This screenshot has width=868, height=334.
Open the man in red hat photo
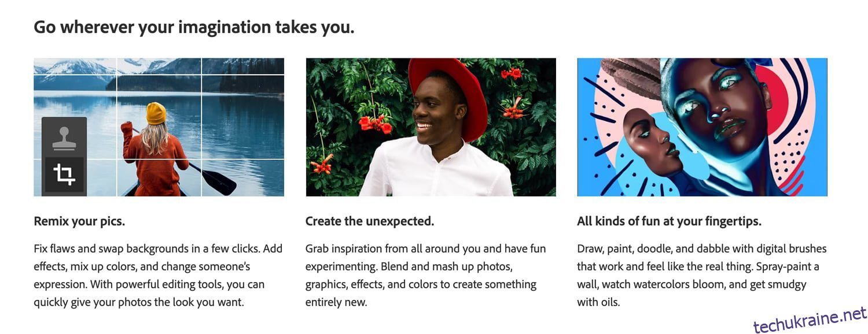431,127
